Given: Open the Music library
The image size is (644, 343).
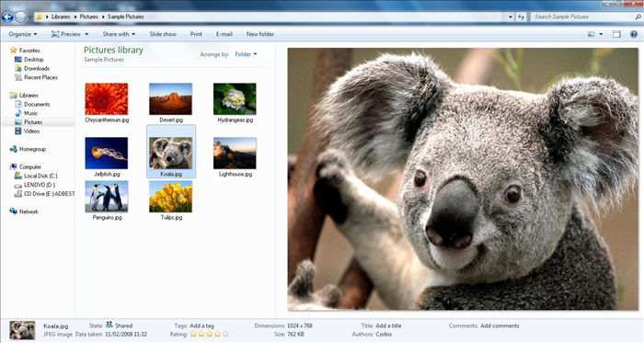Looking at the screenshot, I should (x=26, y=113).
